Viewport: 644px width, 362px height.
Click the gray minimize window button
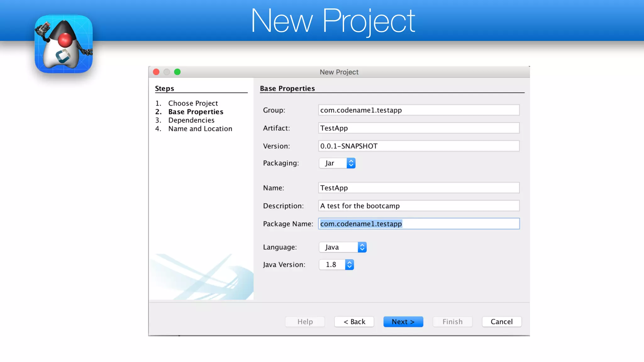coord(167,72)
